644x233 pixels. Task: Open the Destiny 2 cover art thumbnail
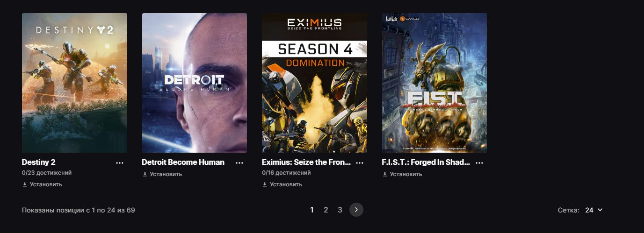(x=74, y=83)
